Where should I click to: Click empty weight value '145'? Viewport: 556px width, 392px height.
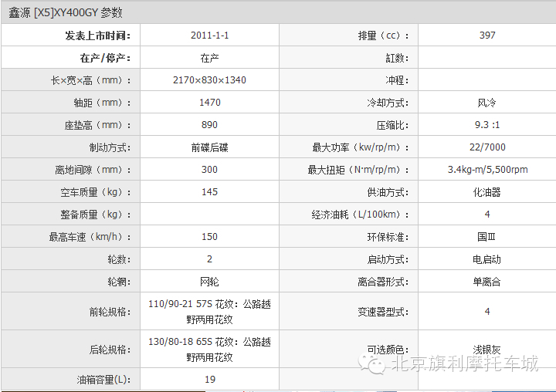click(209, 191)
